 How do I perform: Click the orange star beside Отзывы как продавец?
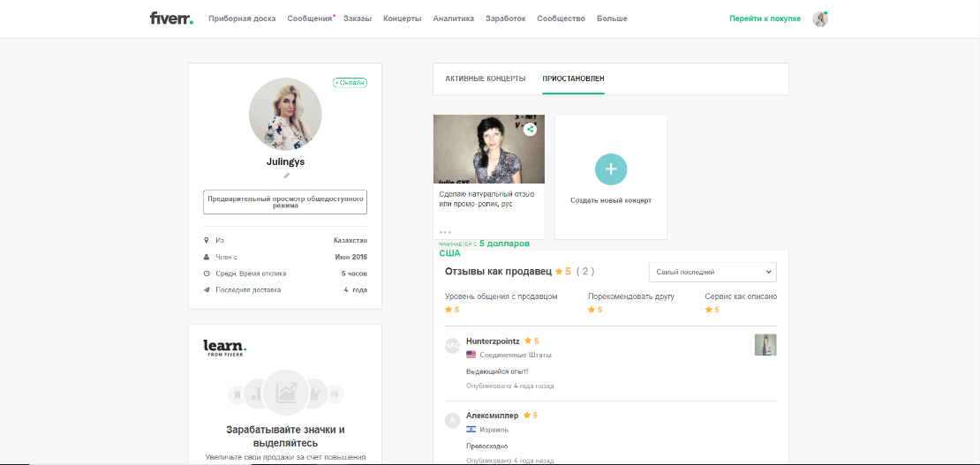coord(559,271)
